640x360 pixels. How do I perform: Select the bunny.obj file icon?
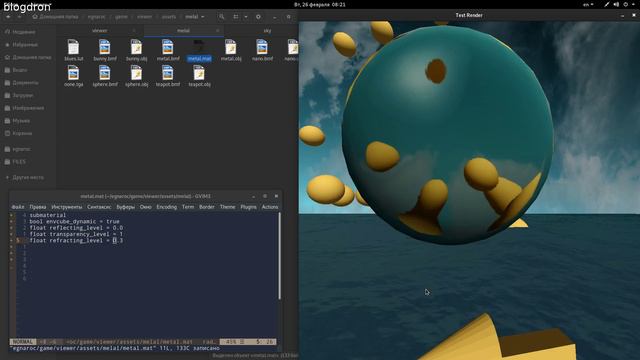136,47
